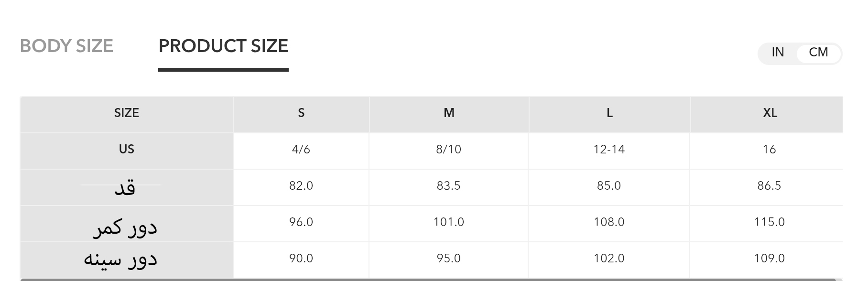Switch to the BODY SIZE tab

click(x=66, y=46)
